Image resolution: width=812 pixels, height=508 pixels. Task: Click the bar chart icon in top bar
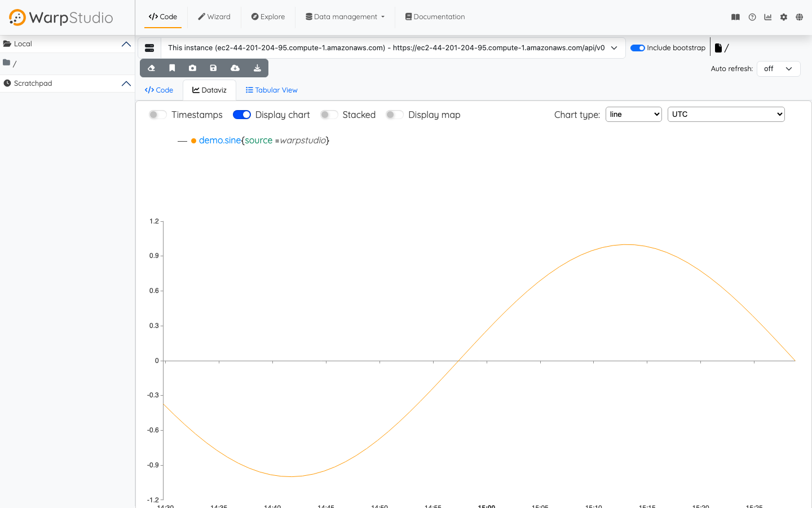pyautogui.click(x=768, y=17)
